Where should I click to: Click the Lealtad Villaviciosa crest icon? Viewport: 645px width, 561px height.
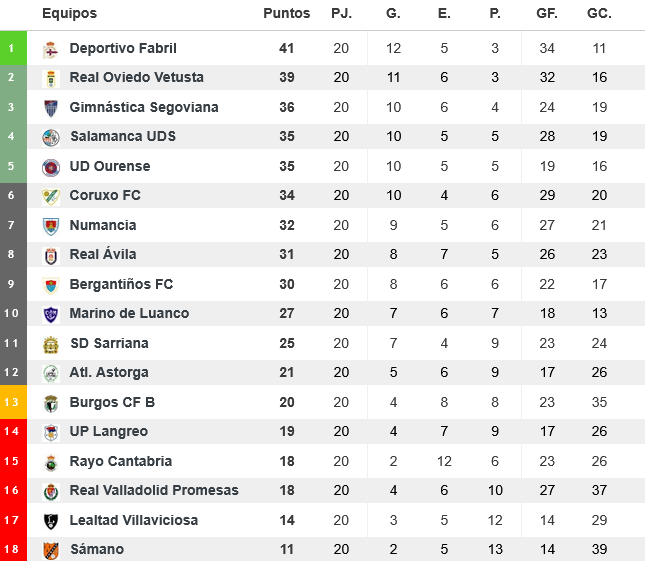[51, 521]
